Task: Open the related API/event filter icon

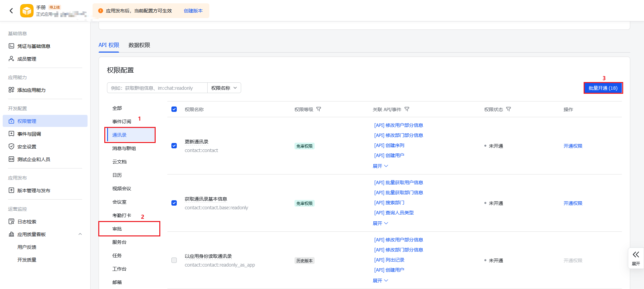Action: 407,109
